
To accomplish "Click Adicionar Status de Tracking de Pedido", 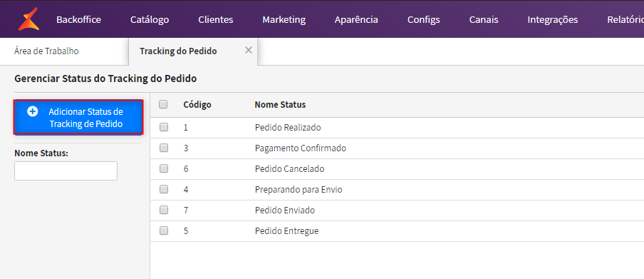I will click(78, 117).
